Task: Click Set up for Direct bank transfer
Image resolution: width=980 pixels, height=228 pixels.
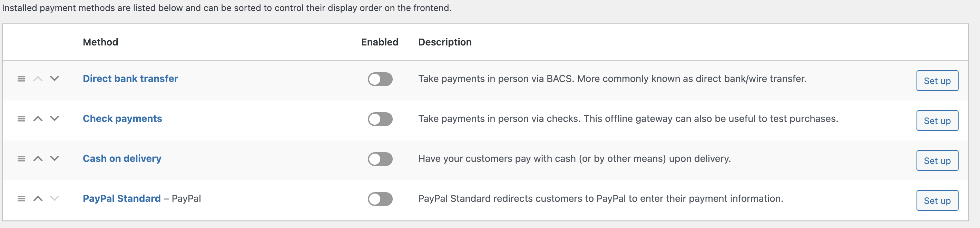Action: tap(937, 81)
